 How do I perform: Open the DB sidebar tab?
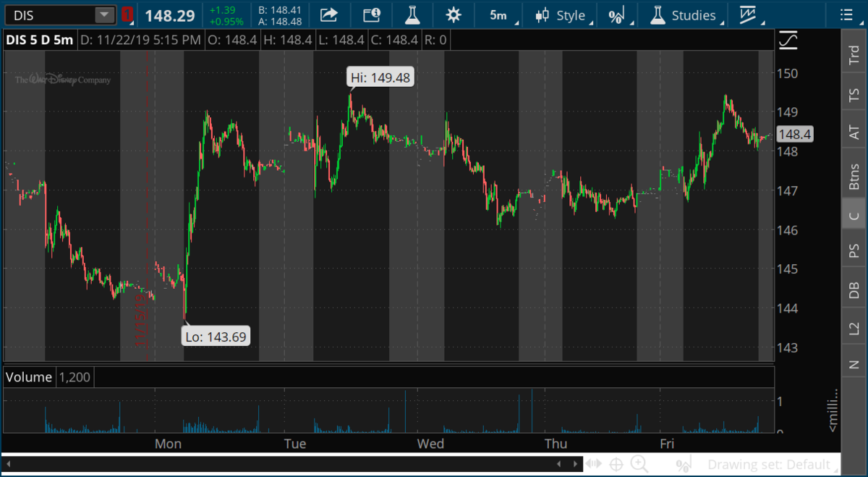(854, 290)
